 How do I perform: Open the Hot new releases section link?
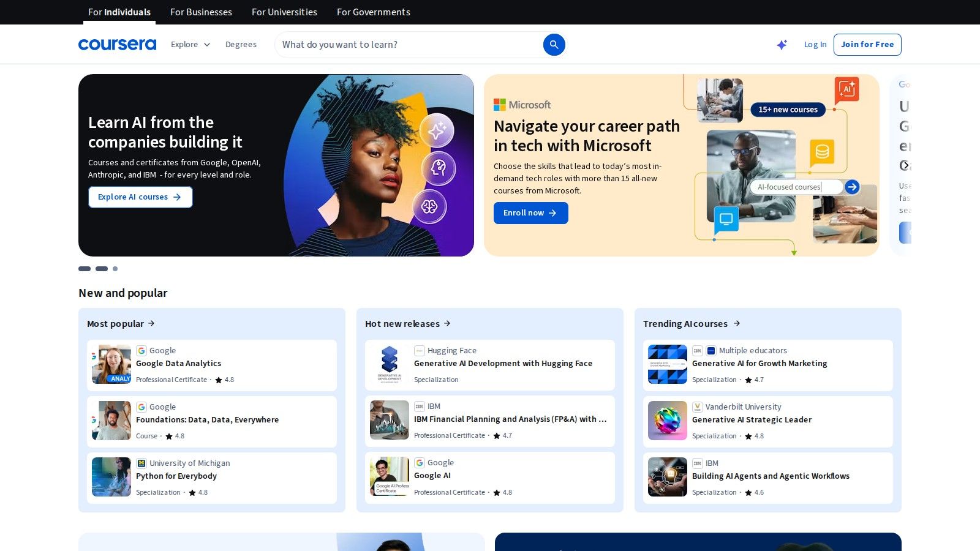[x=408, y=324]
